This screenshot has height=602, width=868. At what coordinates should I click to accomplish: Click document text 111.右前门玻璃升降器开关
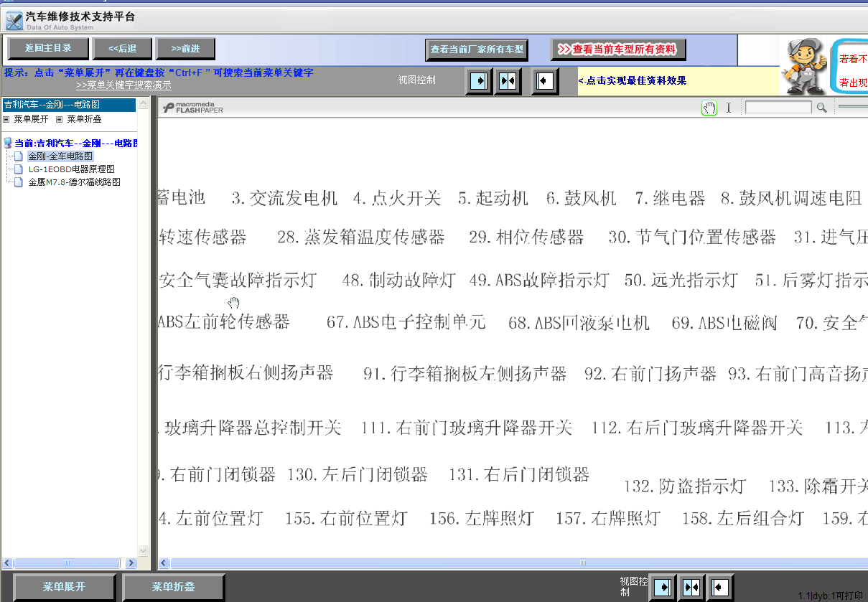pyautogui.click(x=467, y=428)
